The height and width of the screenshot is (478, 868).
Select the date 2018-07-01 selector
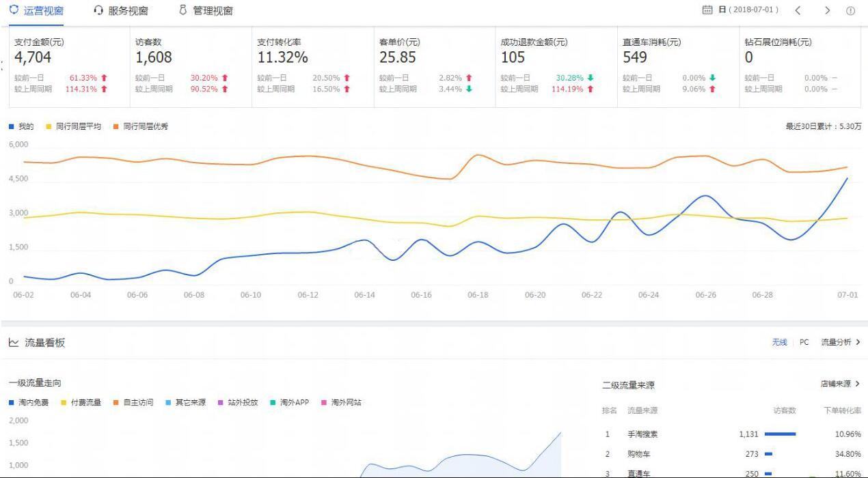[748, 10]
